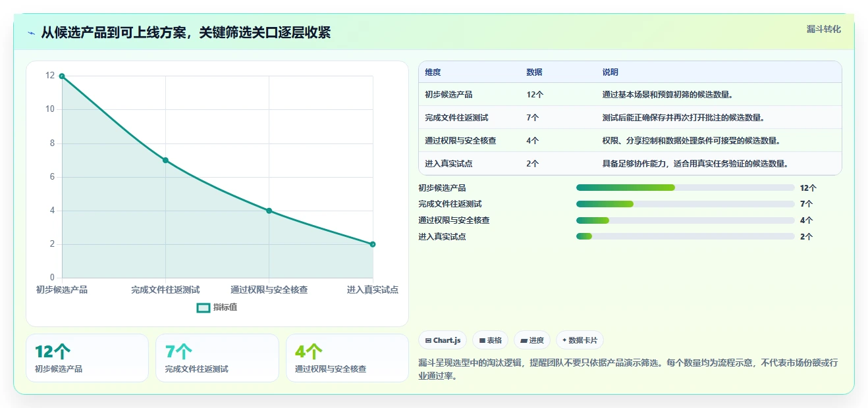The width and height of the screenshot is (868, 408).
Task: Click the x-axis label 完成文件往返测试
Action: coord(165,290)
